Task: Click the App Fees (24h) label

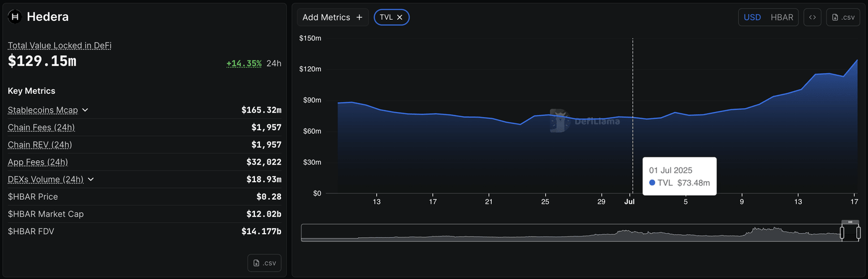Action: click(x=38, y=162)
